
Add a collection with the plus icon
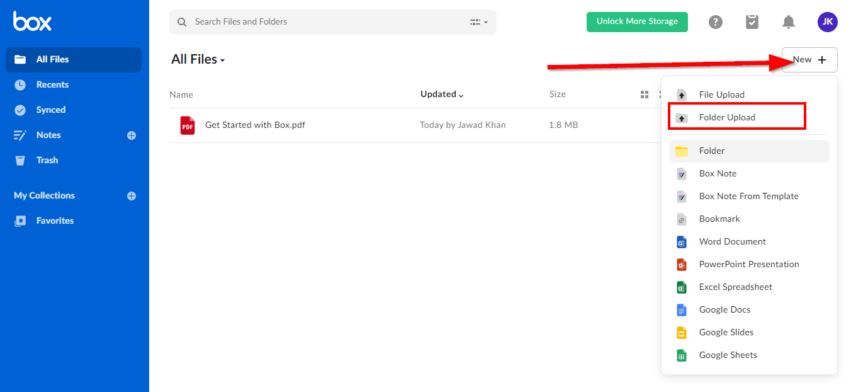pos(132,196)
